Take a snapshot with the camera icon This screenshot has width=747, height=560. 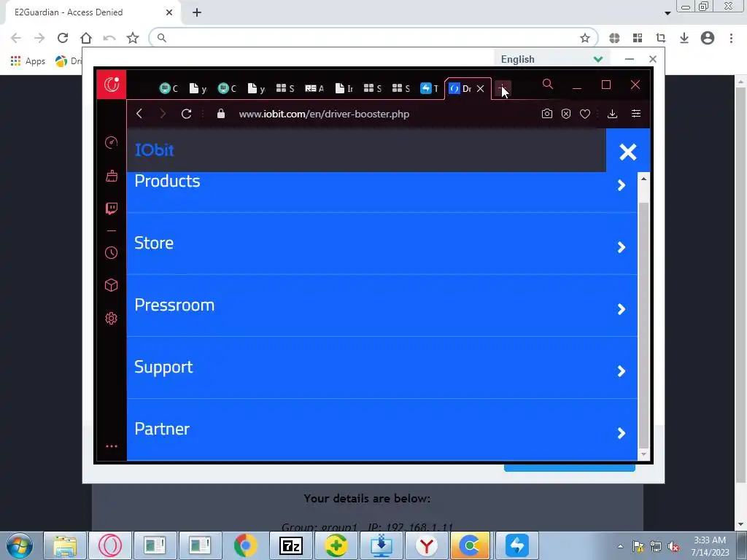[547, 114]
